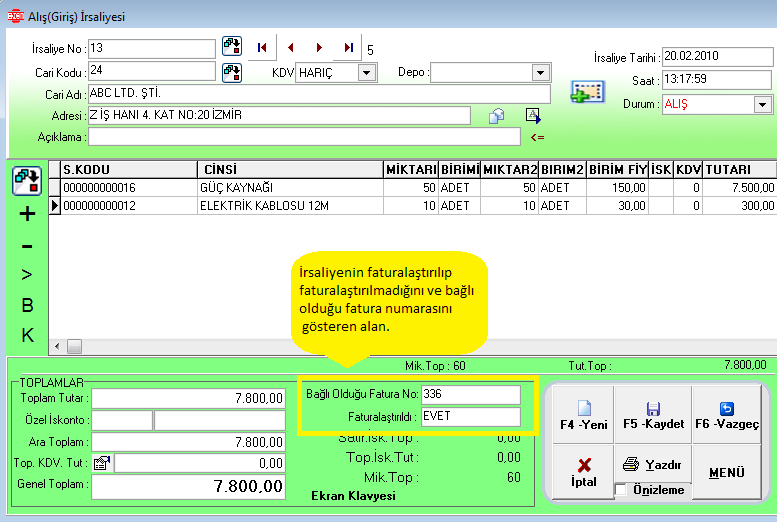Image resolution: width=777 pixels, height=522 pixels.
Task: Click the F6 -Vazgeç button
Action: [x=727, y=416]
